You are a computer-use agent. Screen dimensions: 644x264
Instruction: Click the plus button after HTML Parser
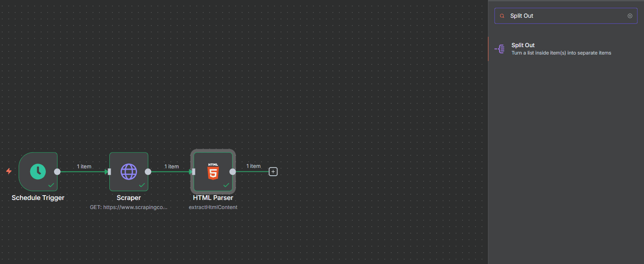(x=273, y=171)
